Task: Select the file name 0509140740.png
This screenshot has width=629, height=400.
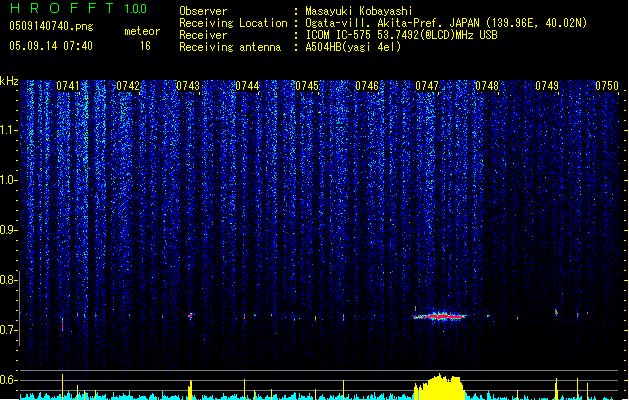Action: [51, 26]
